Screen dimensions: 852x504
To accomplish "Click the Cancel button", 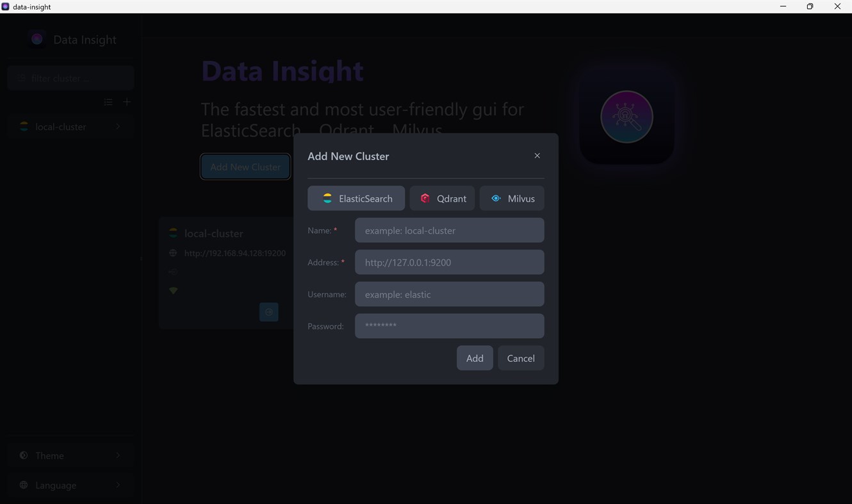I will coord(521,358).
